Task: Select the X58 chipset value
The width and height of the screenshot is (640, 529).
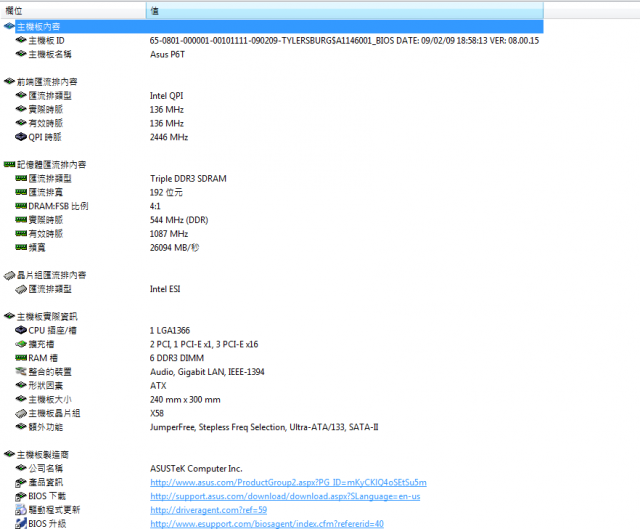Action: tap(157, 413)
